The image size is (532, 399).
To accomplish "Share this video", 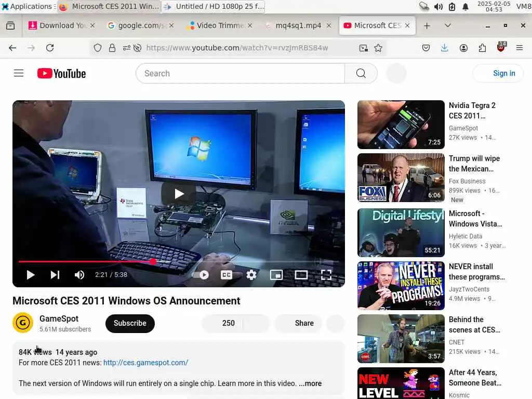I will (299, 323).
